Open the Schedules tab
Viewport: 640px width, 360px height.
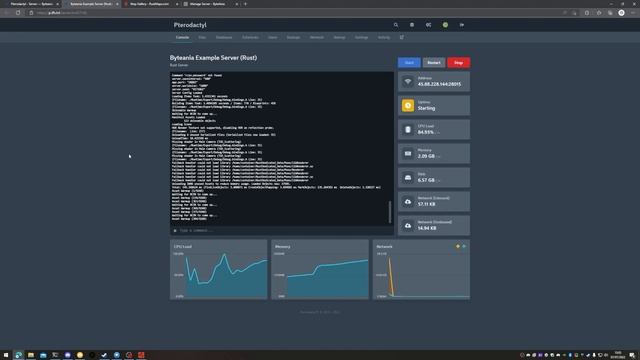250,37
